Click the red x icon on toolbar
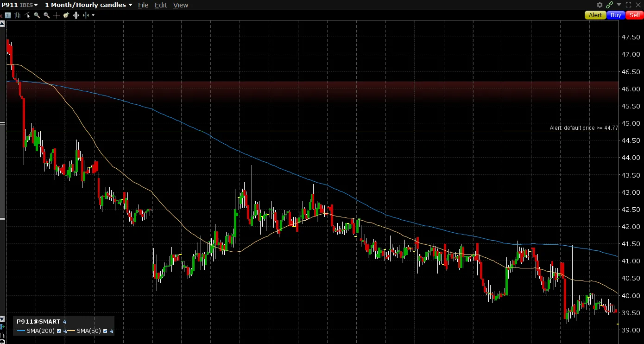 (x=1, y=15)
